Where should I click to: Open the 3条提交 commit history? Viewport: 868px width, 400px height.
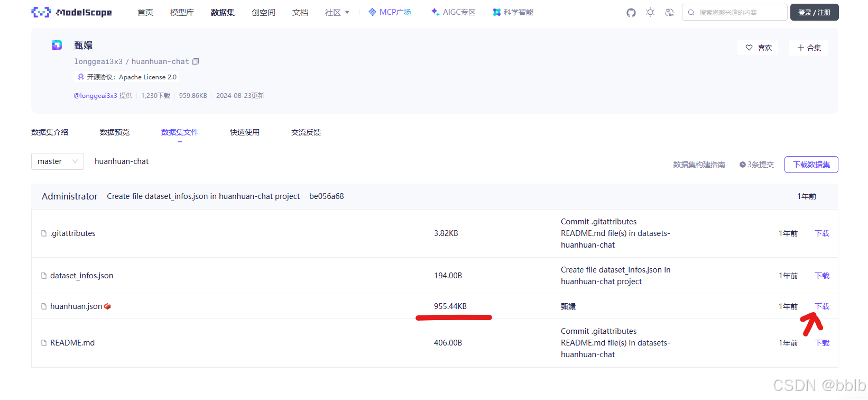756,165
